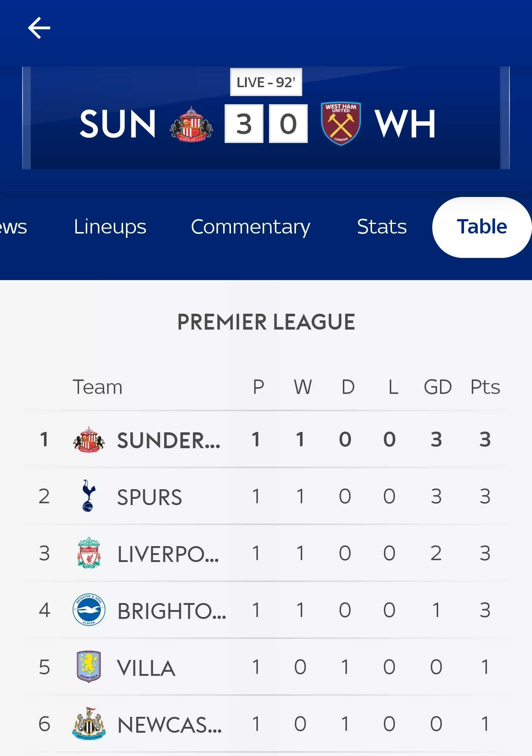Open the VILLA team name link
This screenshot has width=532, height=756.
pos(146,668)
